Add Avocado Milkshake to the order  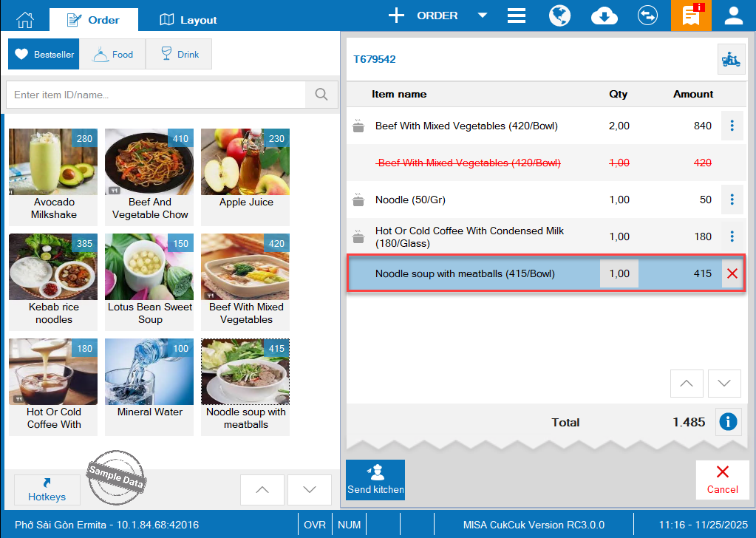[53, 175]
